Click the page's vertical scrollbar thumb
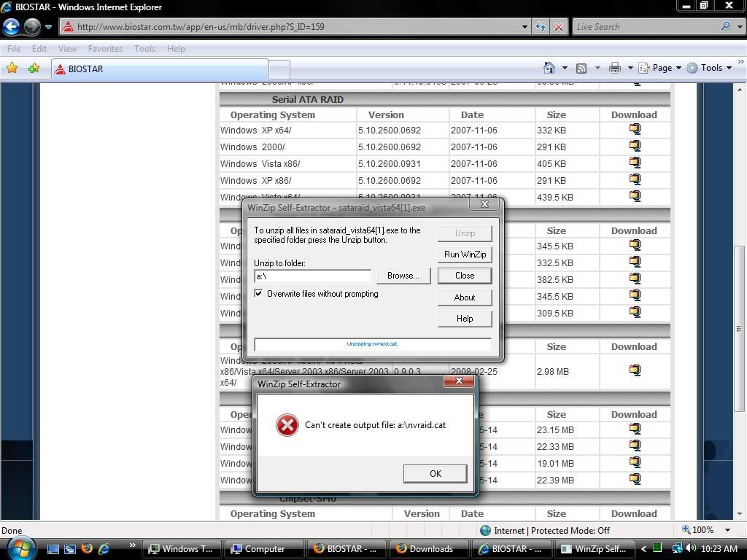This screenshot has height=560, width=747. point(739,328)
